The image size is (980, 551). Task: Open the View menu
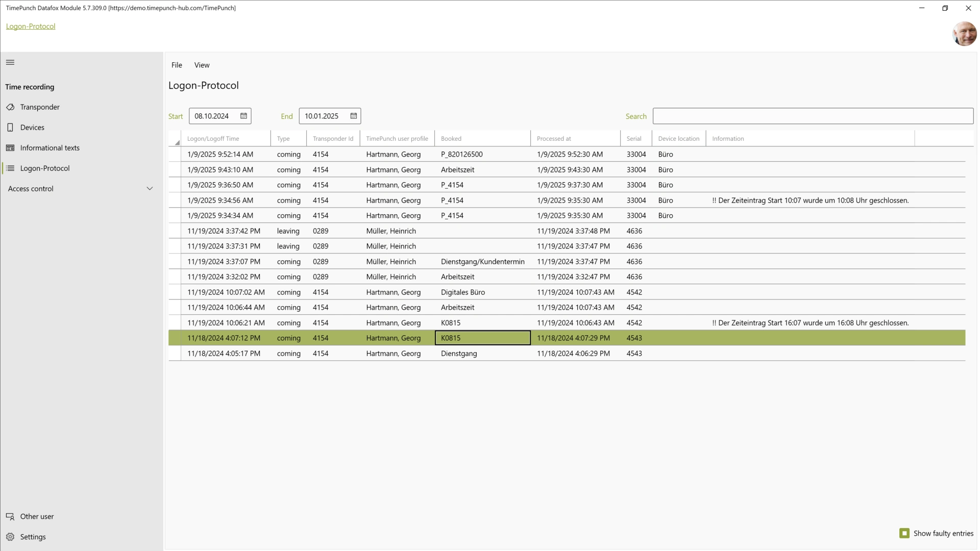tap(202, 65)
